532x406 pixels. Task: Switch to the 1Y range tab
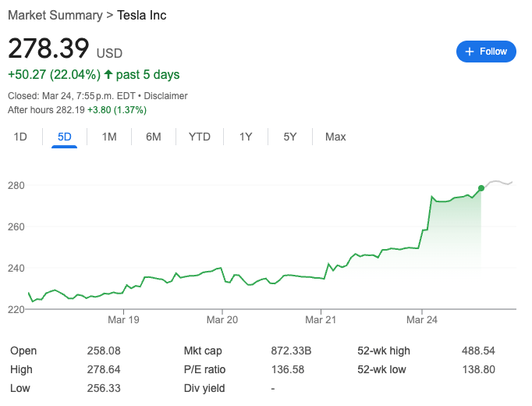coord(246,137)
